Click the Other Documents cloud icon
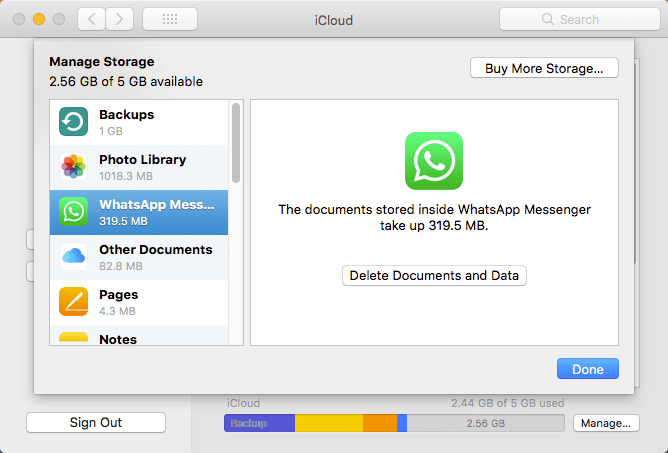 [73, 257]
